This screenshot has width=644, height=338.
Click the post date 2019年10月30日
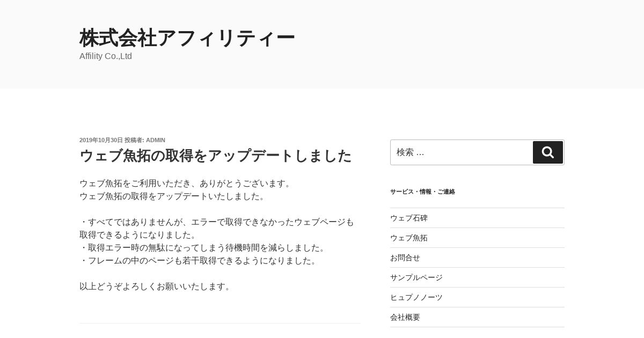(x=101, y=140)
